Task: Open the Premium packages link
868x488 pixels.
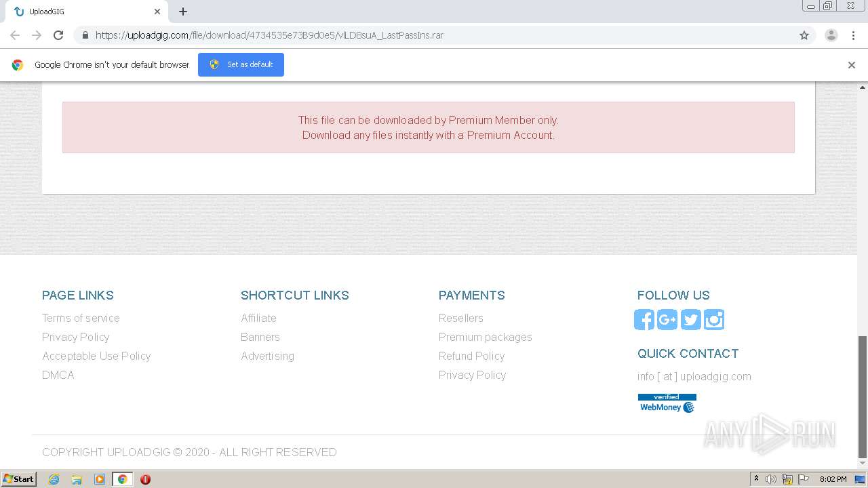Action: (486, 337)
